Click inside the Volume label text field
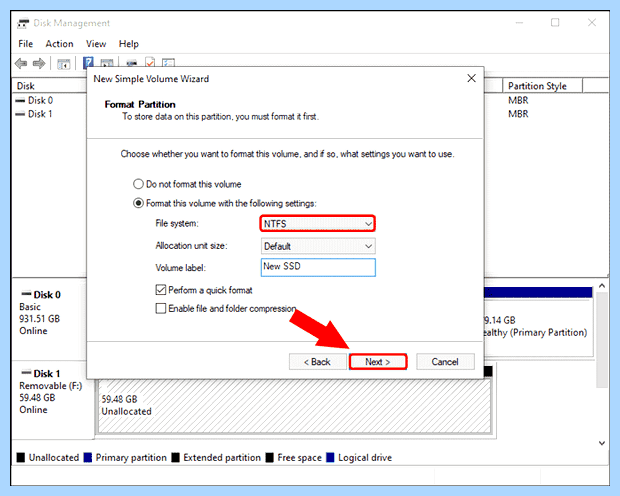Screen dimensions: 620x496 318,267
